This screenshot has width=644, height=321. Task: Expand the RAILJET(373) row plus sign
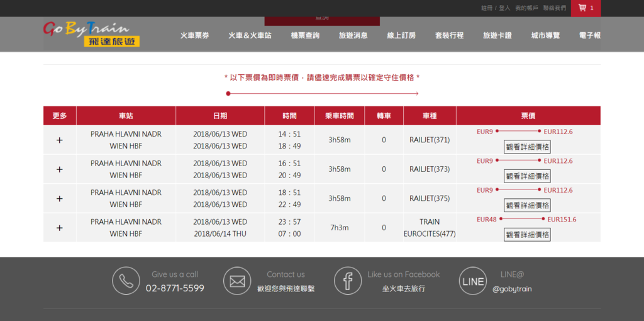tap(60, 169)
